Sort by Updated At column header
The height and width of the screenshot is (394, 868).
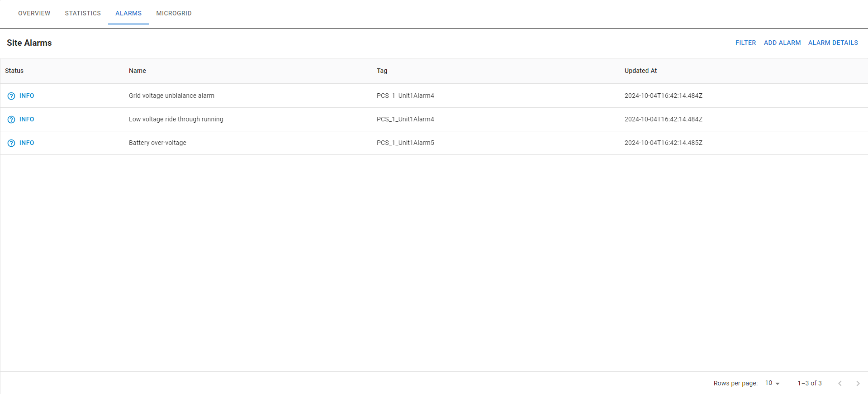point(640,71)
